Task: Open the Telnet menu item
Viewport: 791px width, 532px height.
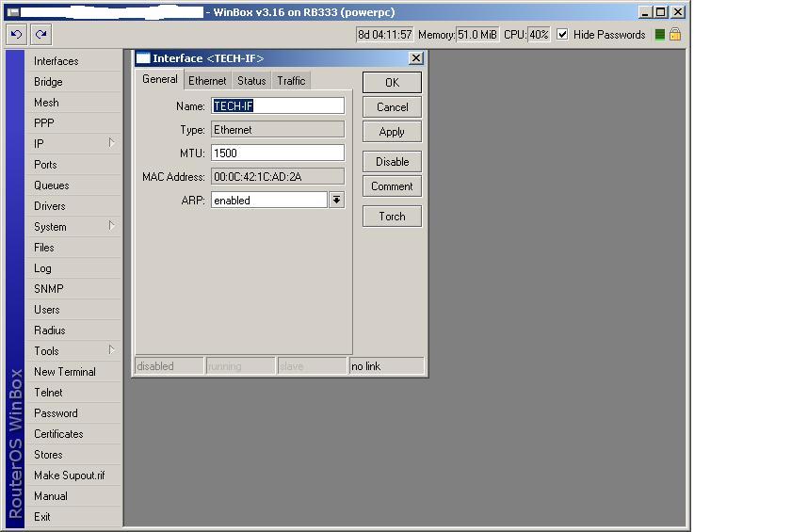Action: pos(73,393)
